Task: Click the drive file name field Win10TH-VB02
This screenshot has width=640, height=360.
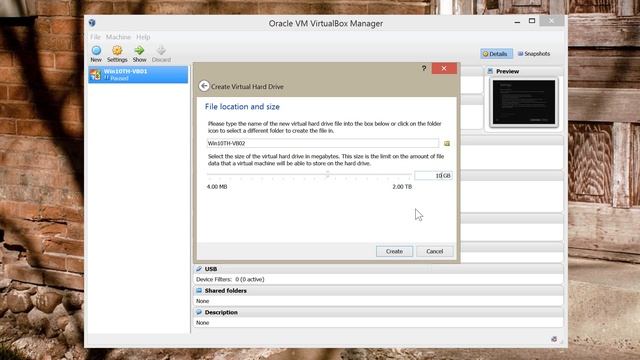Action: point(323,143)
